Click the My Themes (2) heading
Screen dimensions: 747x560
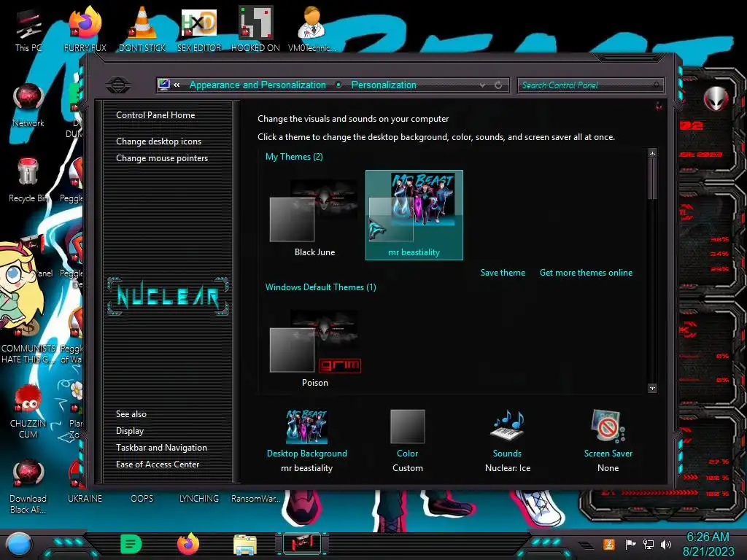click(294, 157)
